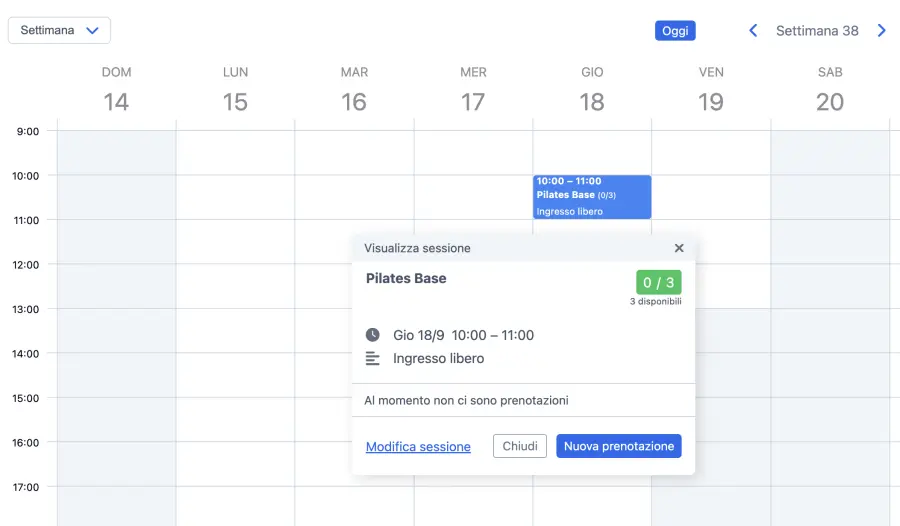Click the description lines icon
The height and width of the screenshot is (526, 900).
pyautogui.click(x=373, y=358)
